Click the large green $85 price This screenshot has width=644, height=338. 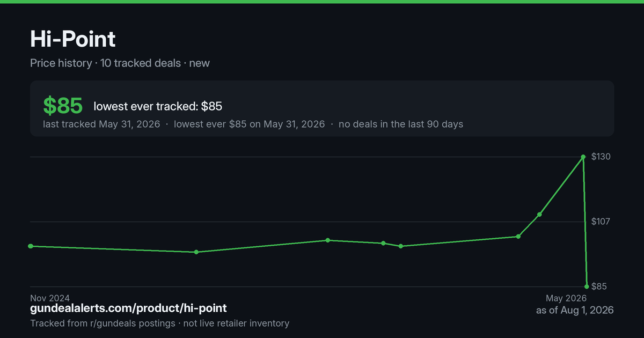click(63, 106)
